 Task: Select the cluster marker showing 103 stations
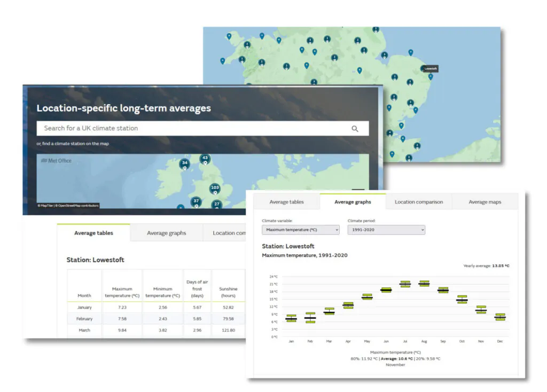coord(215,188)
